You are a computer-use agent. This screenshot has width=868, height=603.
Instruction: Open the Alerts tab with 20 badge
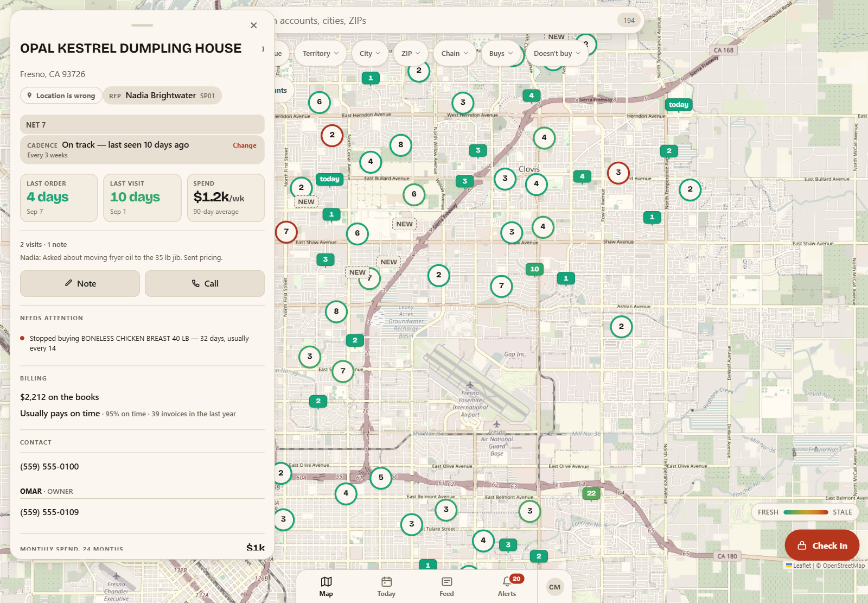coord(507,586)
